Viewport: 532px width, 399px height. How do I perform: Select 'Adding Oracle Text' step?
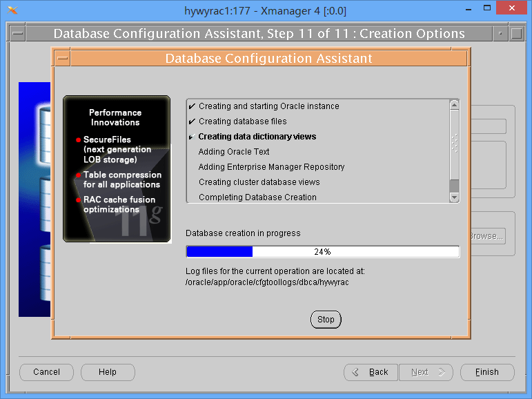234,152
